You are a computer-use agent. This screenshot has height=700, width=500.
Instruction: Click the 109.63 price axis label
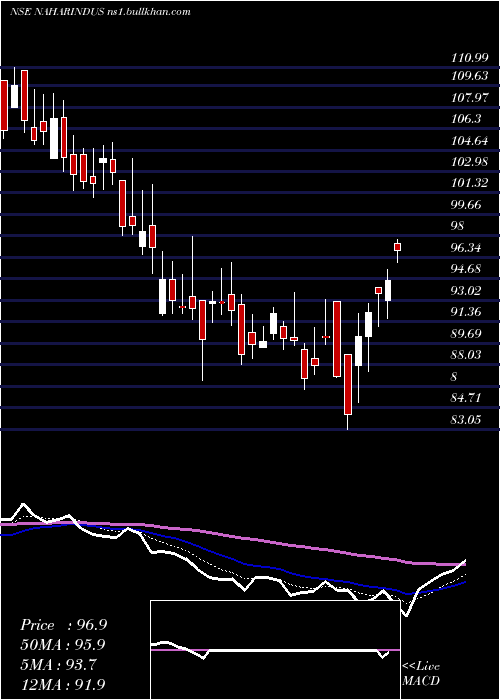click(469, 76)
